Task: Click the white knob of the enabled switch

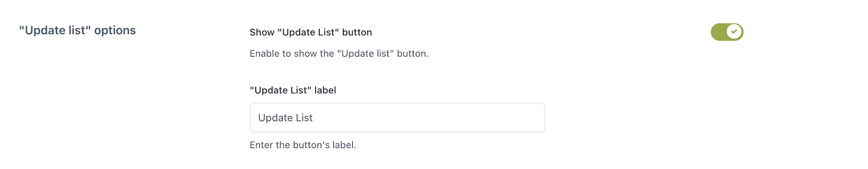Action: (x=734, y=32)
